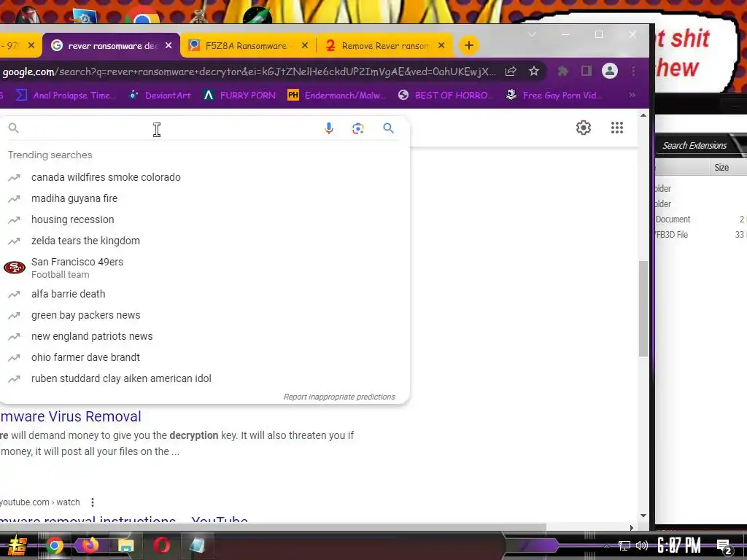The height and width of the screenshot is (560, 747).
Task: Open the tab search chevron dropdown
Action: point(532,34)
